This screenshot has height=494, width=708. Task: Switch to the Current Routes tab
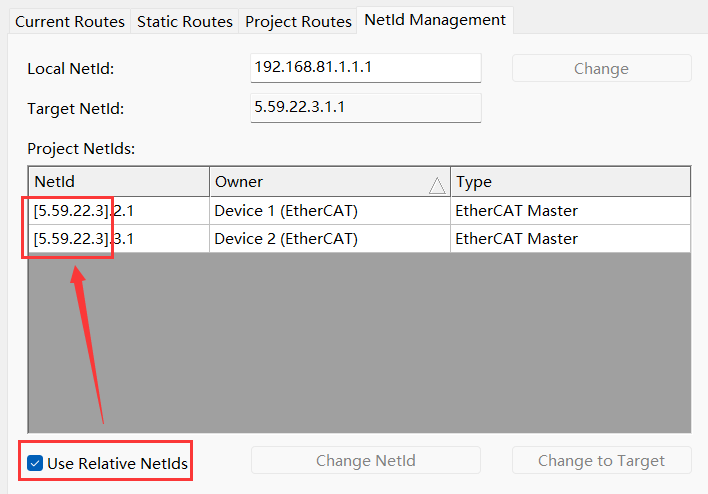click(x=70, y=21)
